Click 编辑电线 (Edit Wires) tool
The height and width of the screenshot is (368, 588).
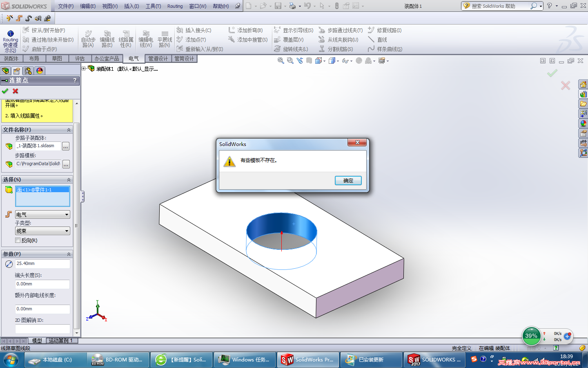(146, 39)
